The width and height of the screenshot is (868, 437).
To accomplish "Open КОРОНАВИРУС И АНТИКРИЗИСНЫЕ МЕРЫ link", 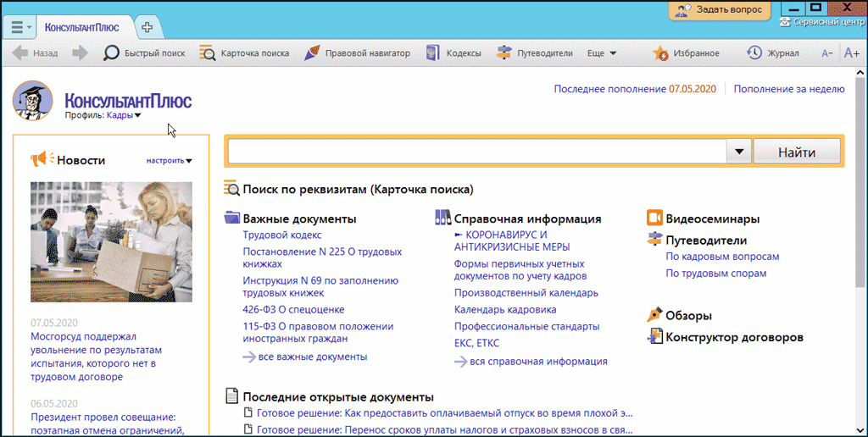I will click(512, 241).
